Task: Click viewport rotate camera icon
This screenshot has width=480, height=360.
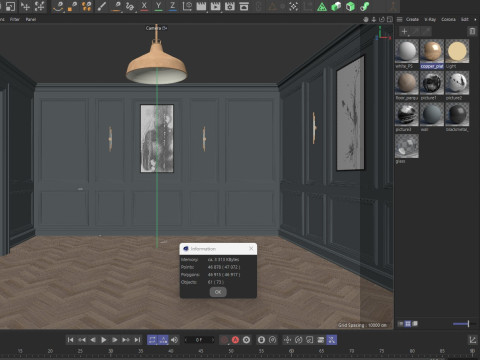Action: click(x=382, y=19)
